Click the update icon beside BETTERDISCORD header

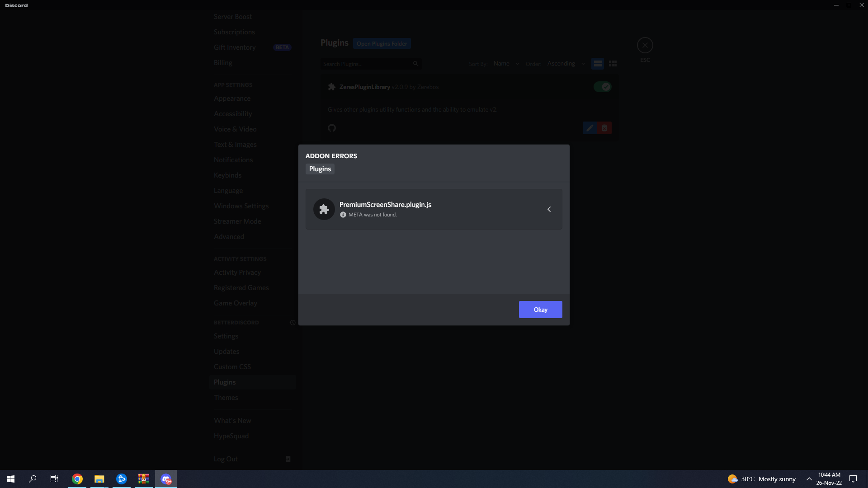tap(292, 323)
